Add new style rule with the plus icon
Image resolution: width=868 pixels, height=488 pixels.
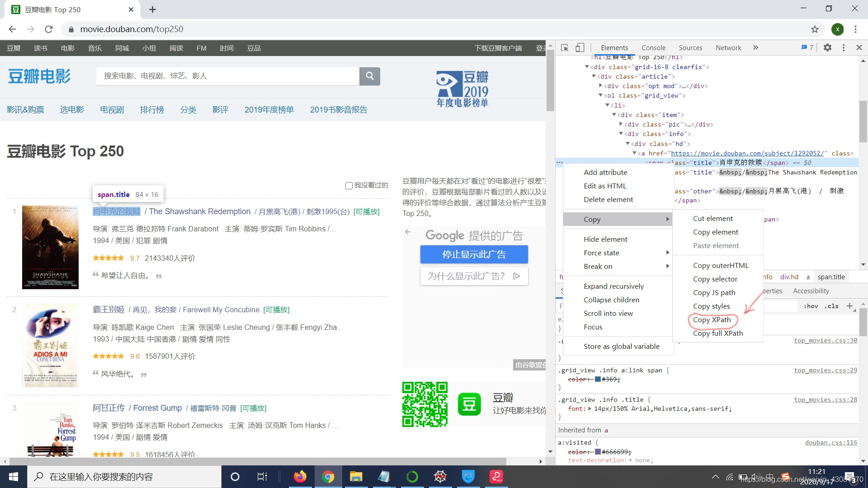click(849, 306)
